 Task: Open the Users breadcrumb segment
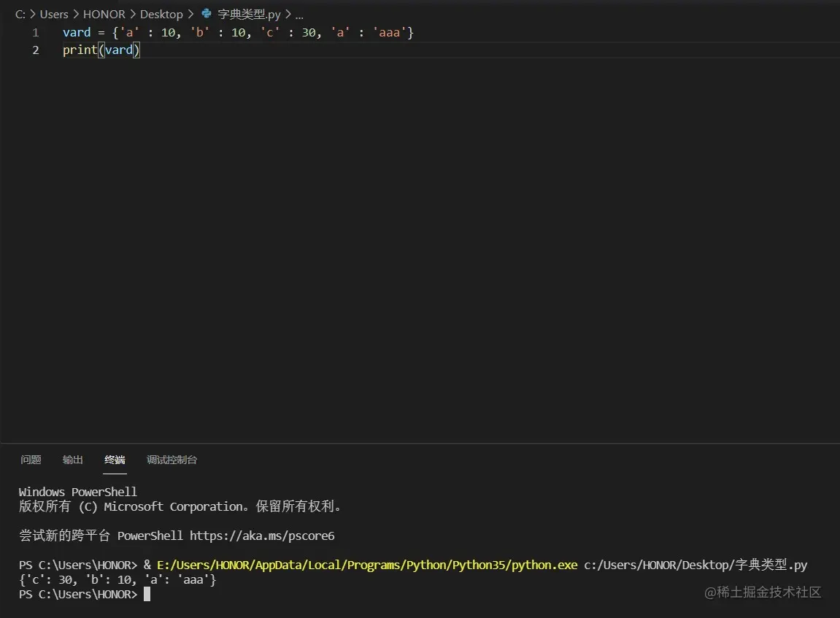[54, 15]
